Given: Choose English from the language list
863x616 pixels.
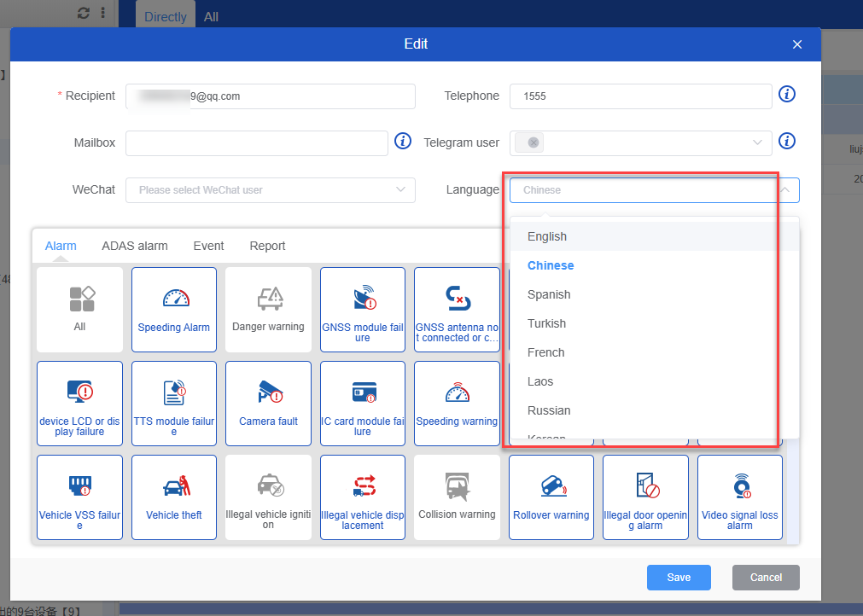Looking at the screenshot, I should 547,236.
